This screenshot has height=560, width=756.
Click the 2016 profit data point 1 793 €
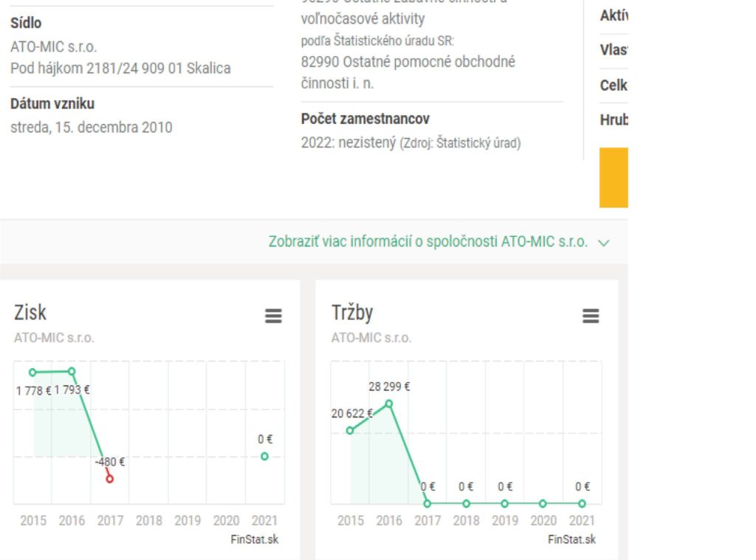[x=72, y=371]
